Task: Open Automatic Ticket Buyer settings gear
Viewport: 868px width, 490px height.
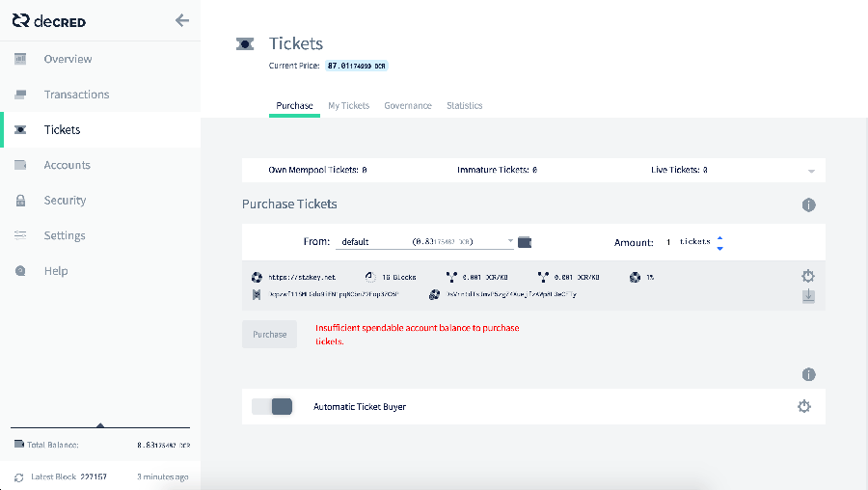Action: 804,407
